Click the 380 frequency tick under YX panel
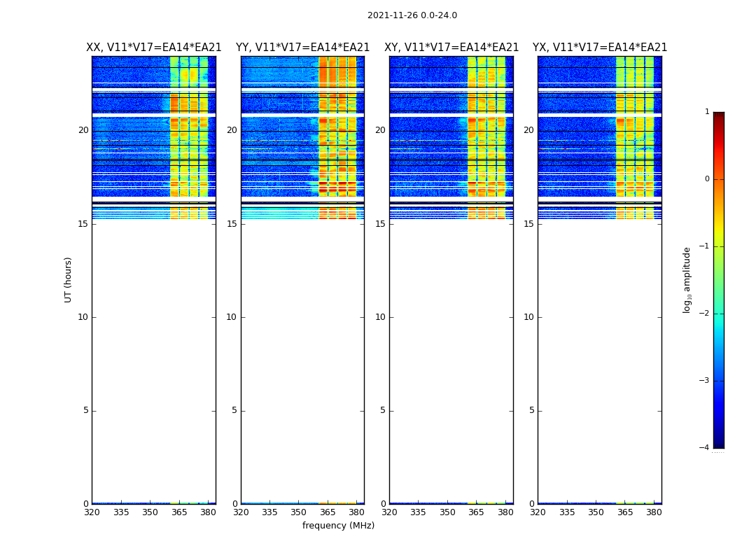 (x=654, y=512)
